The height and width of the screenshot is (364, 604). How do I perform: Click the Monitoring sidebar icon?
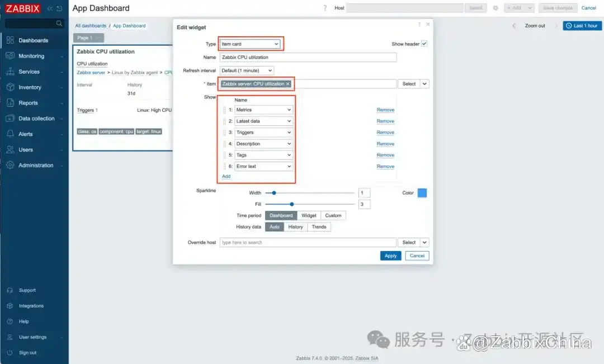point(11,56)
